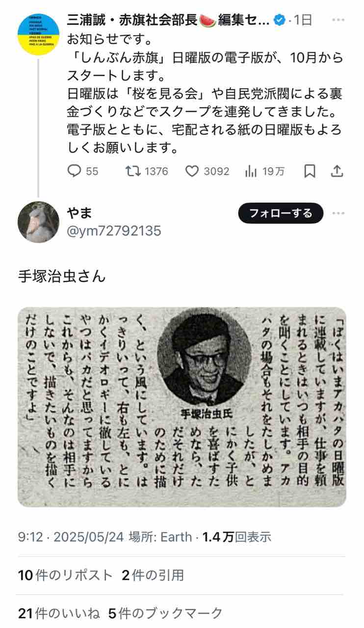Open the @ym72792135 handle
The width and height of the screenshot is (364, 628).
tap(114, 231)
